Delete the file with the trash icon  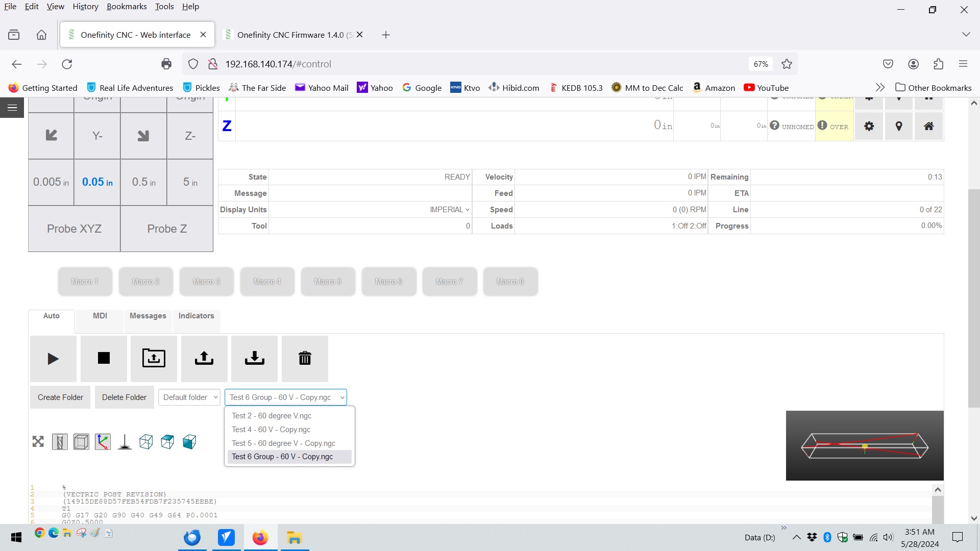pos(305,359)
